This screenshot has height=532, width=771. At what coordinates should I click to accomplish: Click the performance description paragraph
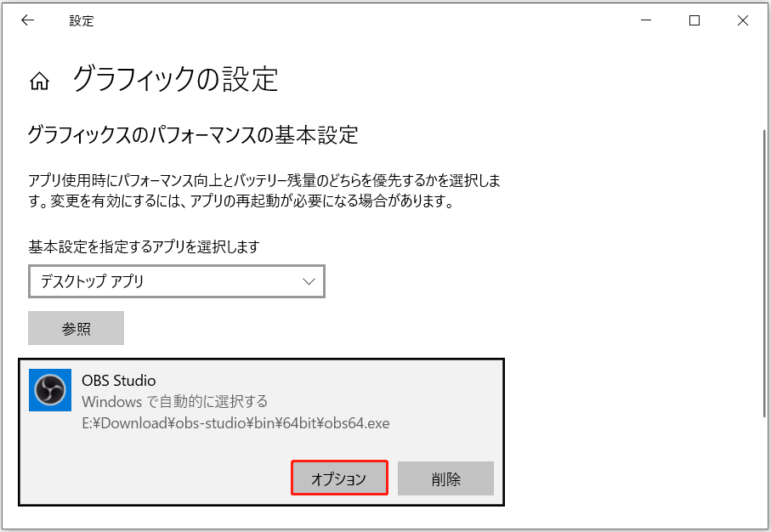pos(264,189)
